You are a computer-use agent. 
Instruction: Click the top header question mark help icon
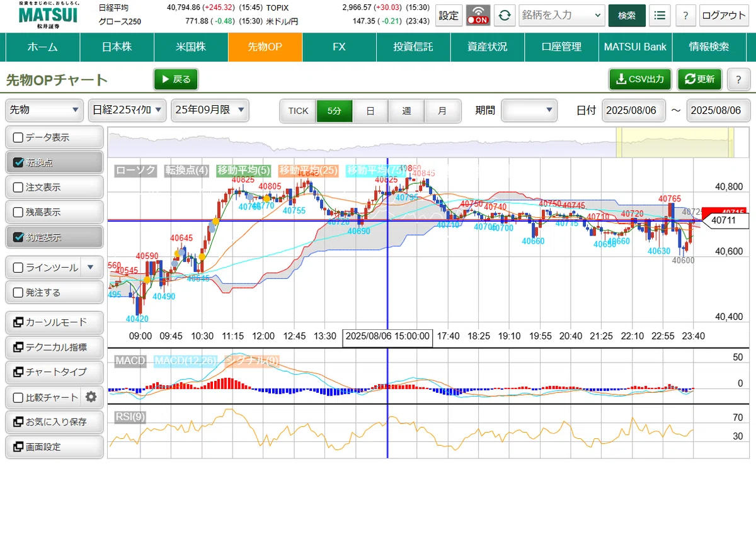(x=685, y=16)
